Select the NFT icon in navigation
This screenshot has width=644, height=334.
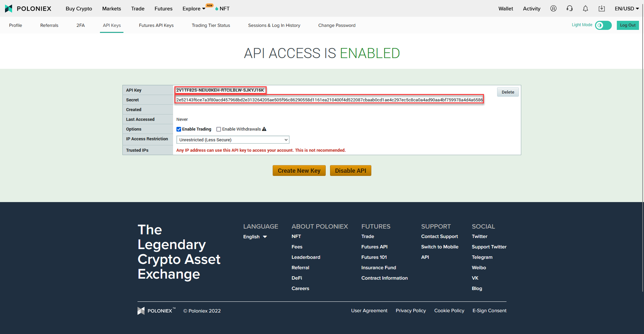tap(217, 8)
